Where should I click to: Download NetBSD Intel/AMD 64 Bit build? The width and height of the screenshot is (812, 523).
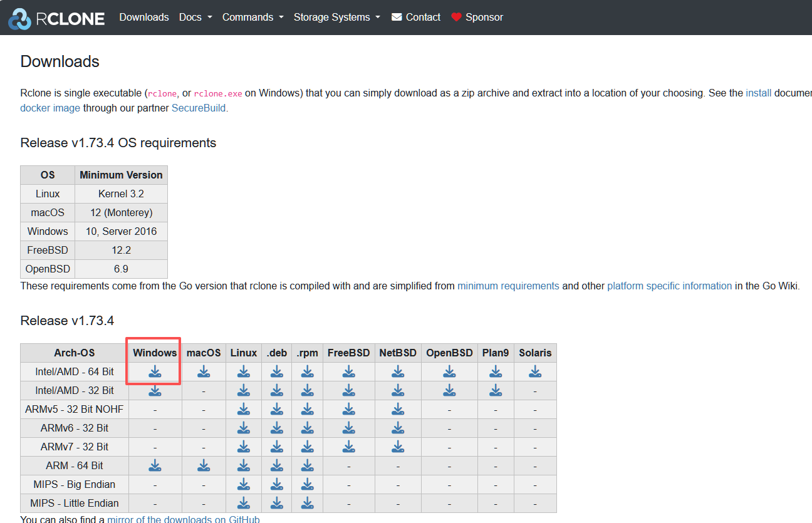coord(398,372)
